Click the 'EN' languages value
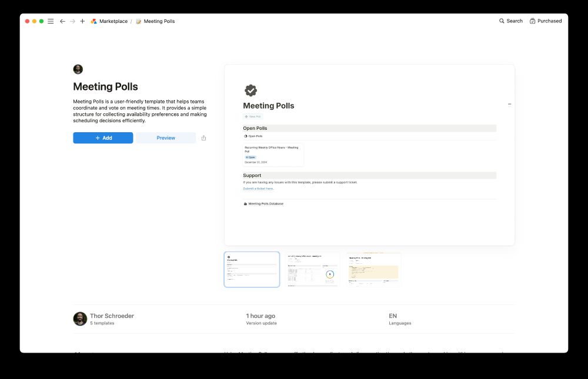This screenshot has width=588, height=379. pos(393,316)
